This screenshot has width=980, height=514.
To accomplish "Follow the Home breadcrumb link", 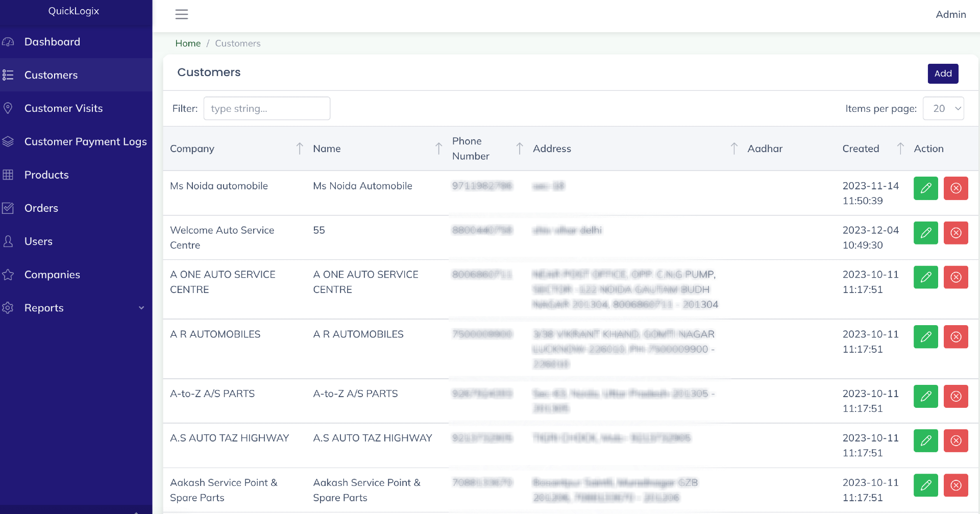I will tap(188, 43).
